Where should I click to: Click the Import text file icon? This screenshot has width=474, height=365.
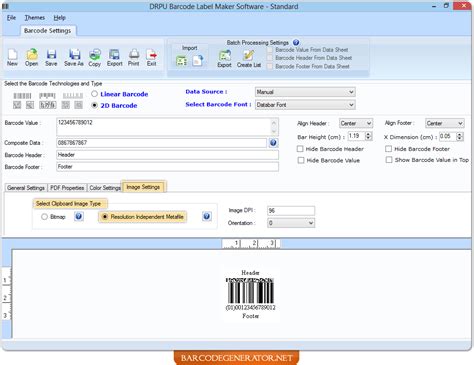197,61
